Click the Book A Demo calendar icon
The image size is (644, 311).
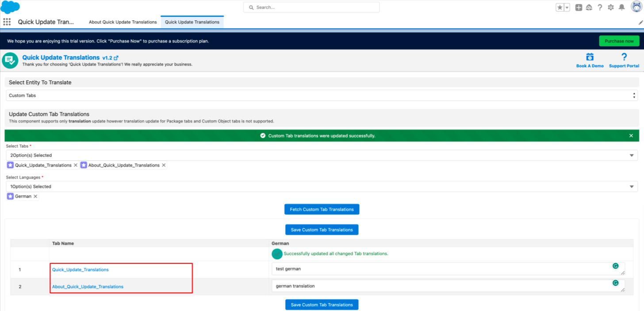point(590,57)
